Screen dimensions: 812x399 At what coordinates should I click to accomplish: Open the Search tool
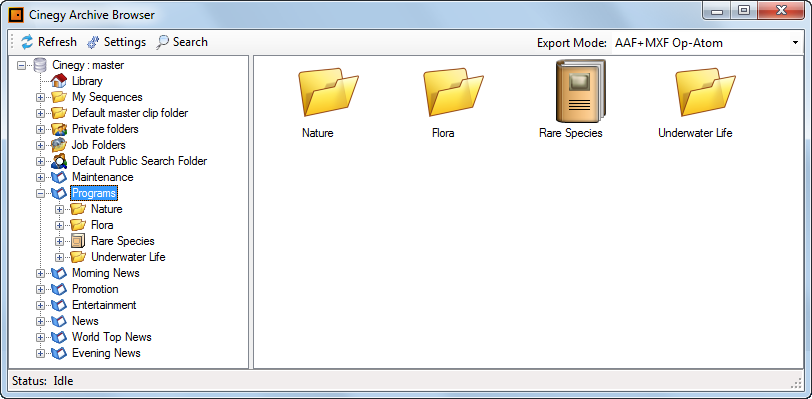point(182,42)
